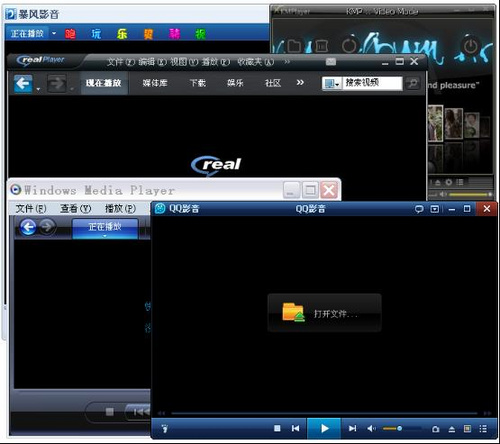The height and width of the screenshot is (444, 500).
Task: Skip to next track in QQ影音
Action: [x=352, y=428]
